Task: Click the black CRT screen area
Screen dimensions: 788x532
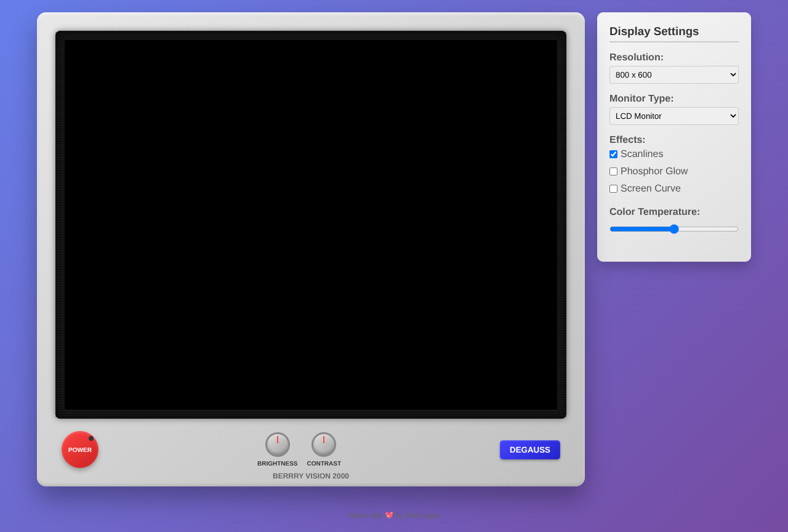Action: [311, 225]
